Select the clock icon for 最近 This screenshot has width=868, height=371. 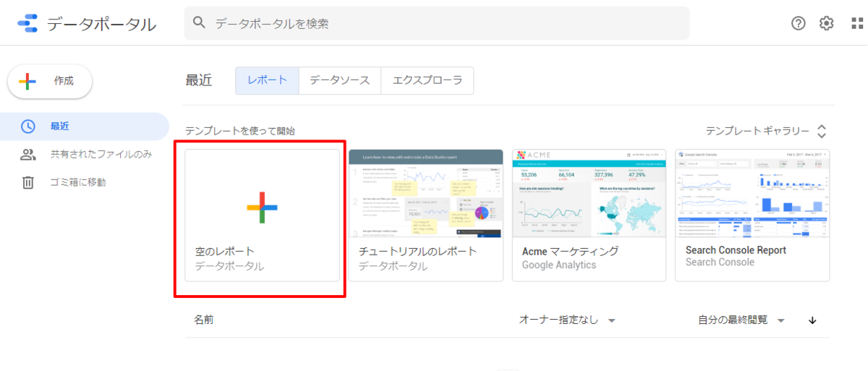coord(27,126)
